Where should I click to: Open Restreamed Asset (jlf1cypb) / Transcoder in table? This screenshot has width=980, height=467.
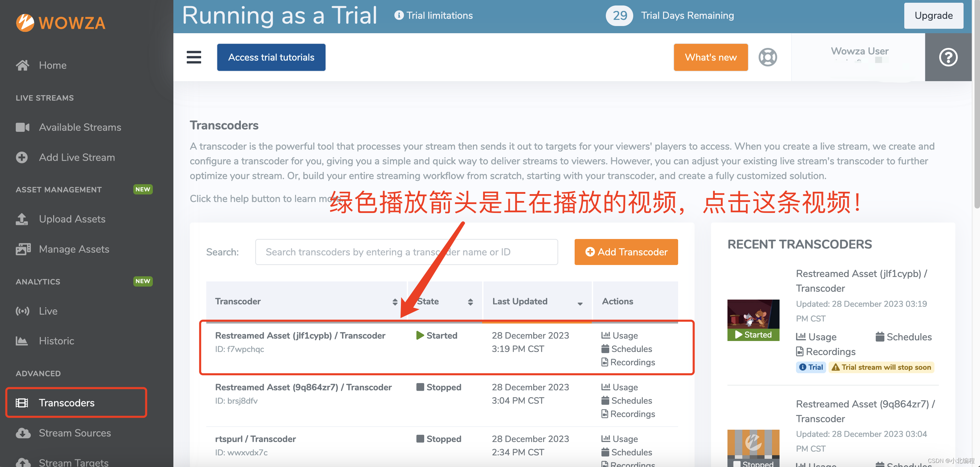[300, 336]
